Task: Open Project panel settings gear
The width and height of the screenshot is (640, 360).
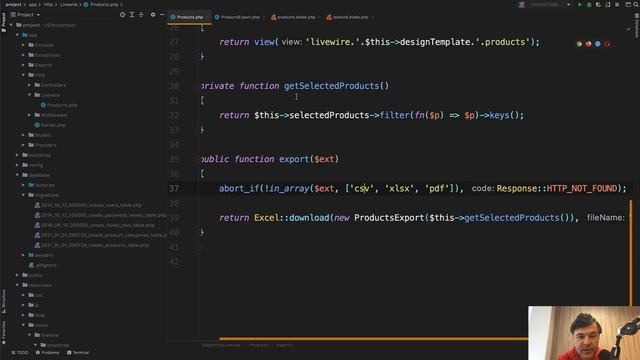Action: click(153, 15)
